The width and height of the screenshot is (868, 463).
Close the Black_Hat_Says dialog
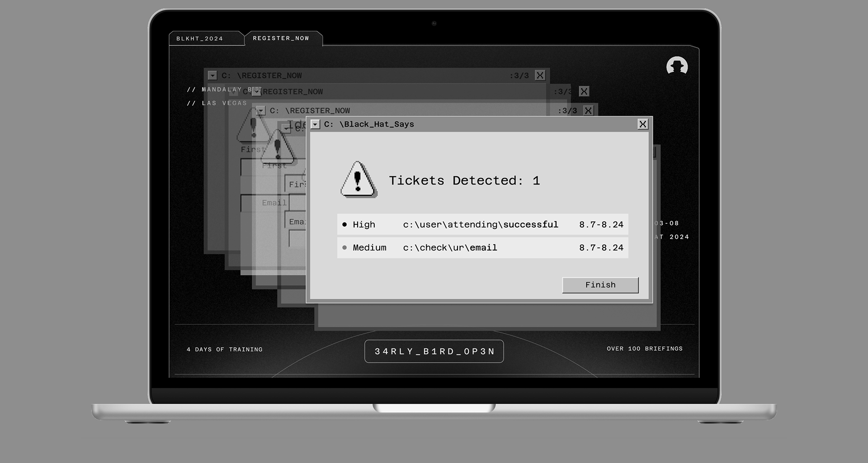[x=642, y=124]
